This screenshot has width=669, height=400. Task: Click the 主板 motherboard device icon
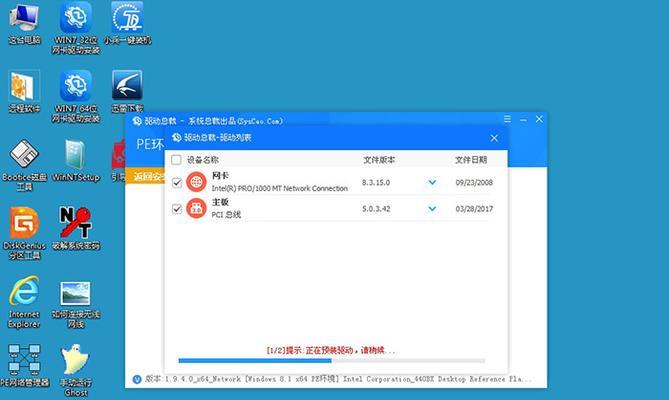(196, 208)
